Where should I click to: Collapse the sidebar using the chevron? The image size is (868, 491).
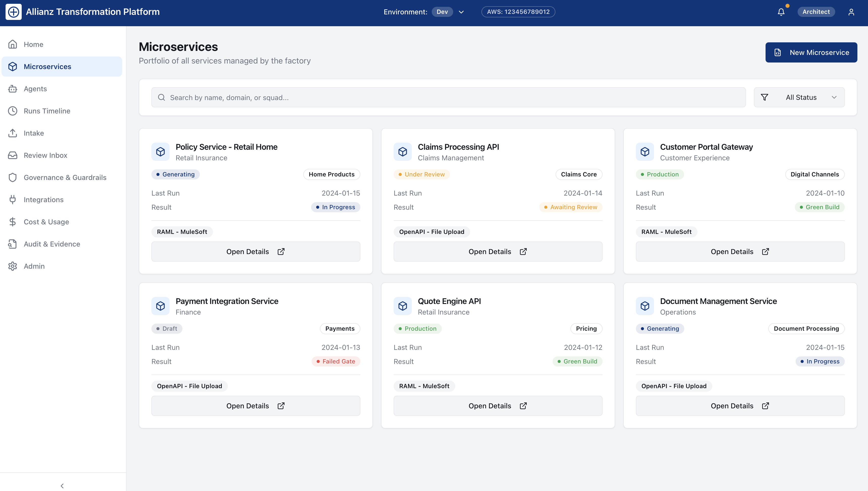click(x=62, y=486)
